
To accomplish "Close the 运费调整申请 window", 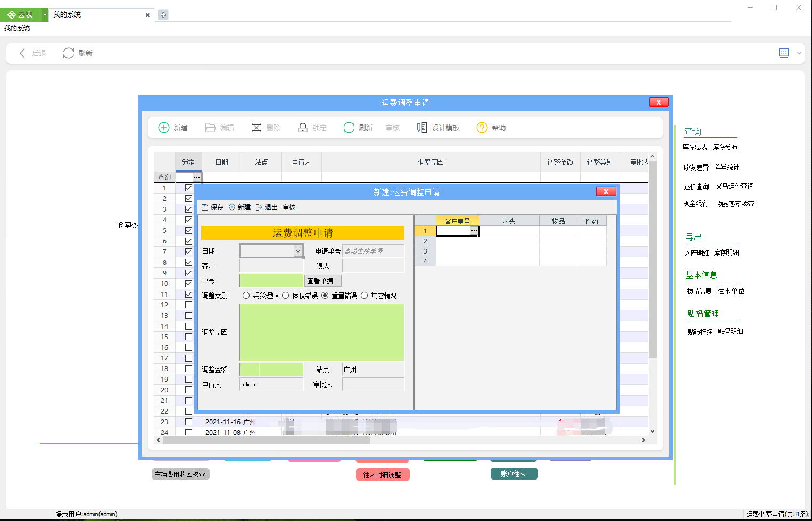I will point(659,102).
